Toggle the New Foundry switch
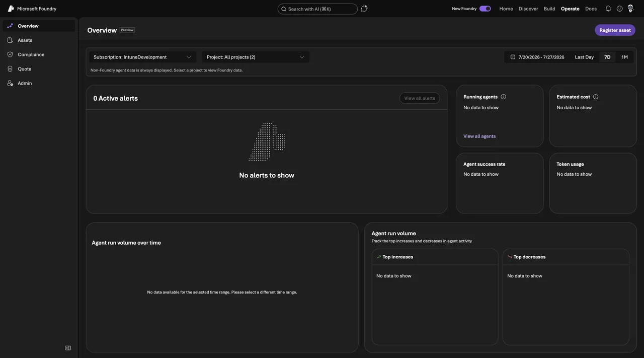This screenshot has height=358, width=644. click(x=485, y=9)
